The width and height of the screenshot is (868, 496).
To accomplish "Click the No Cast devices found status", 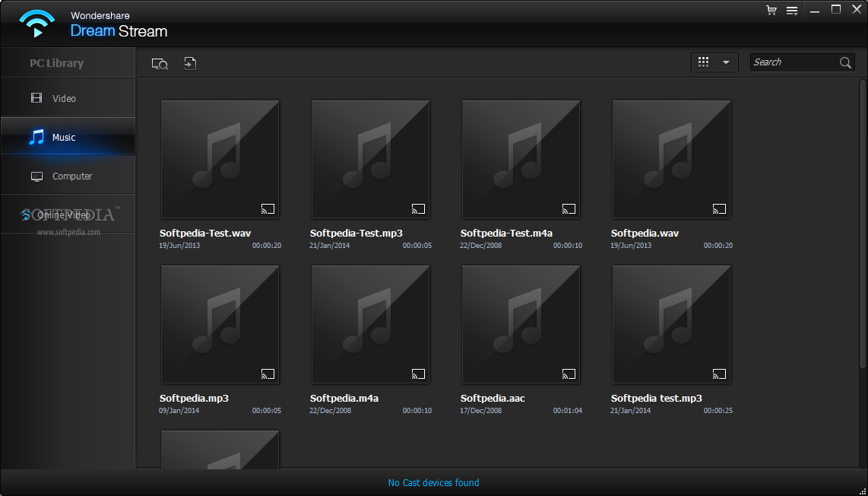I will 433,483.
